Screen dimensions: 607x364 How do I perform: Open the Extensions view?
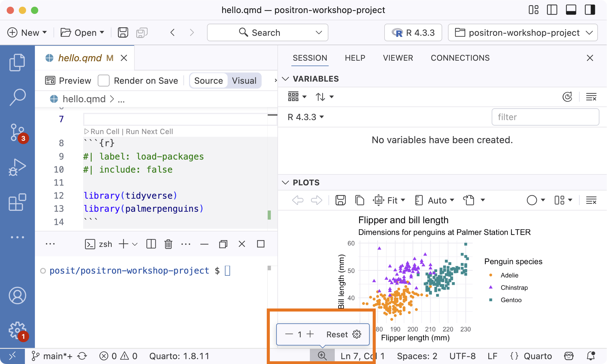(x=17, y=202)
